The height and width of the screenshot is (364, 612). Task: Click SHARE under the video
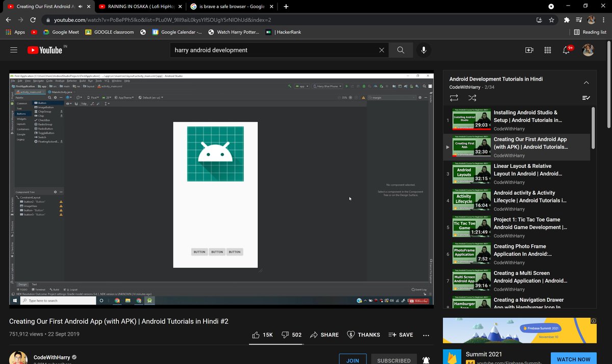(x=324, y=335)
